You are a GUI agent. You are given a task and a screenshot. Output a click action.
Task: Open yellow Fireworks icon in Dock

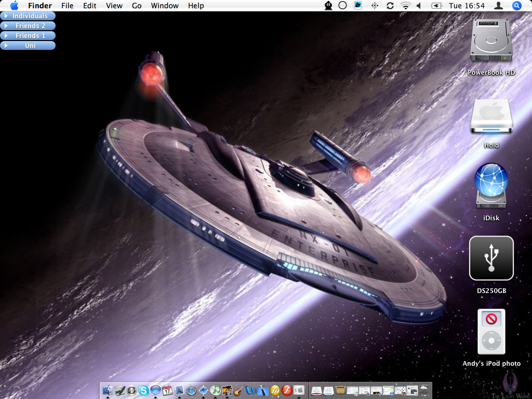(x=275, y=391)
